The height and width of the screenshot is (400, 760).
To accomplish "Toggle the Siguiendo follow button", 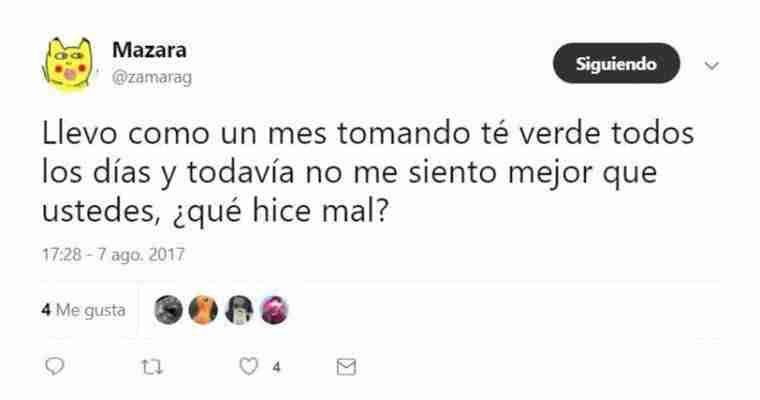I will [617, 64].
